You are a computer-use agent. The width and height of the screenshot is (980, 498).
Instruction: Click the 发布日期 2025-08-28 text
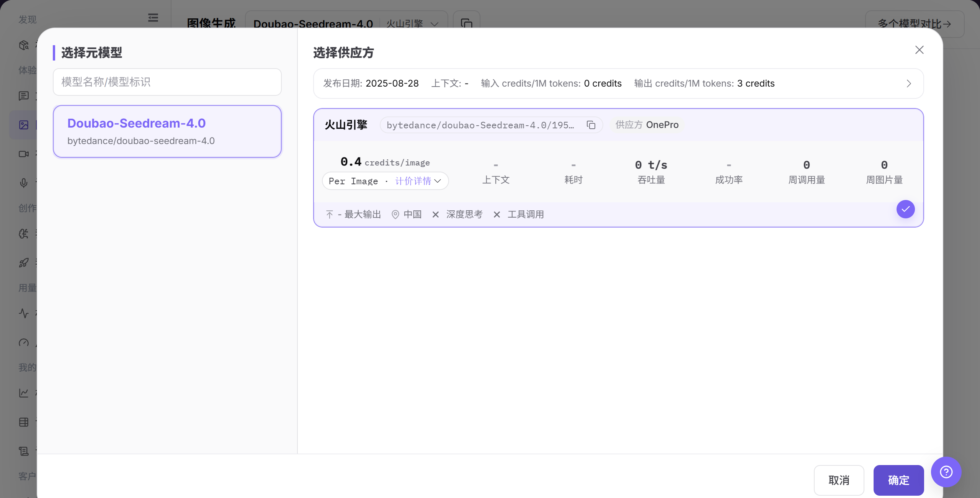click(x=371, y=84)
